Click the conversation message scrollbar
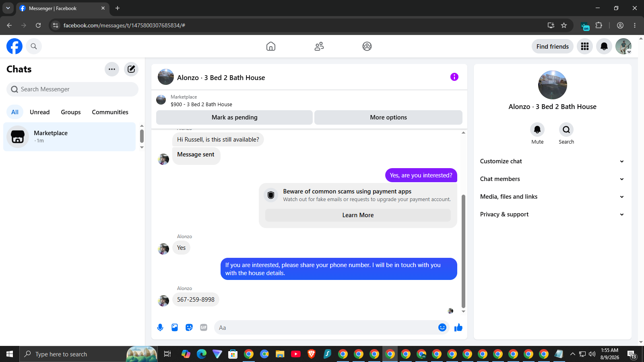The width and height of the screenshot is (644, 362). (x=463, y=251)
